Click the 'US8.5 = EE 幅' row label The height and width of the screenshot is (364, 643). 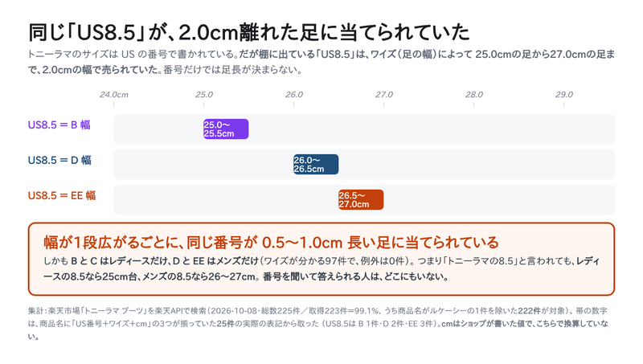point(62,195)
